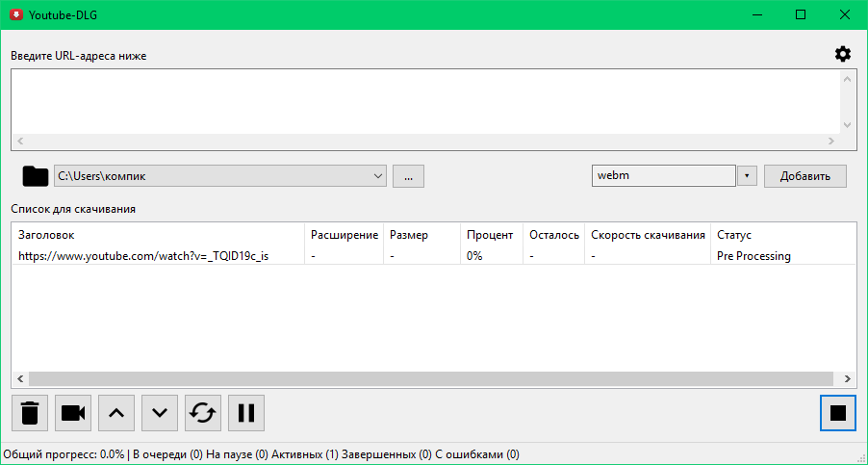
Task: Move selected item up in list
Action: [116, 413]
